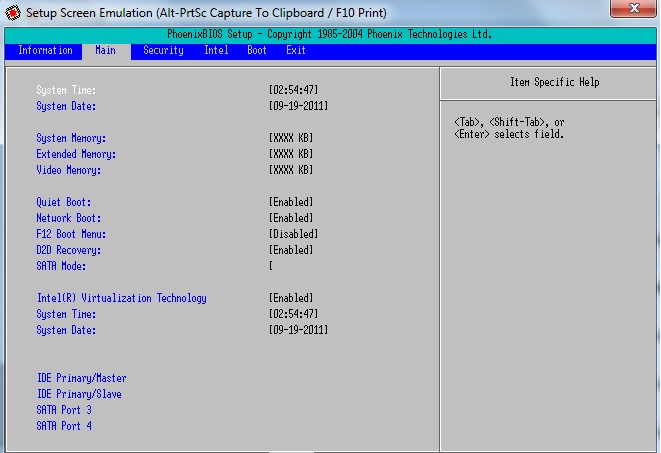
Task: Toggle the Network Boot Enabled setting
Action: pos(291,218)
